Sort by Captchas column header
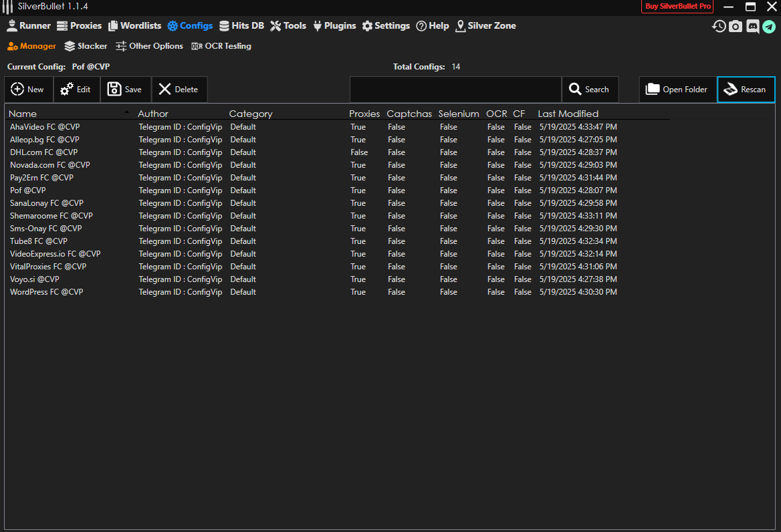The image size is (781, 532). [409, 114]
